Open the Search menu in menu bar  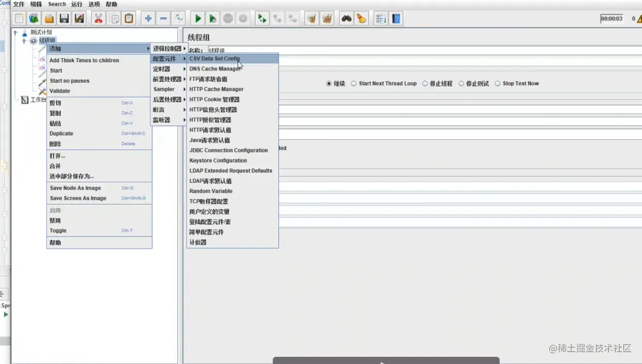[57, 4]
